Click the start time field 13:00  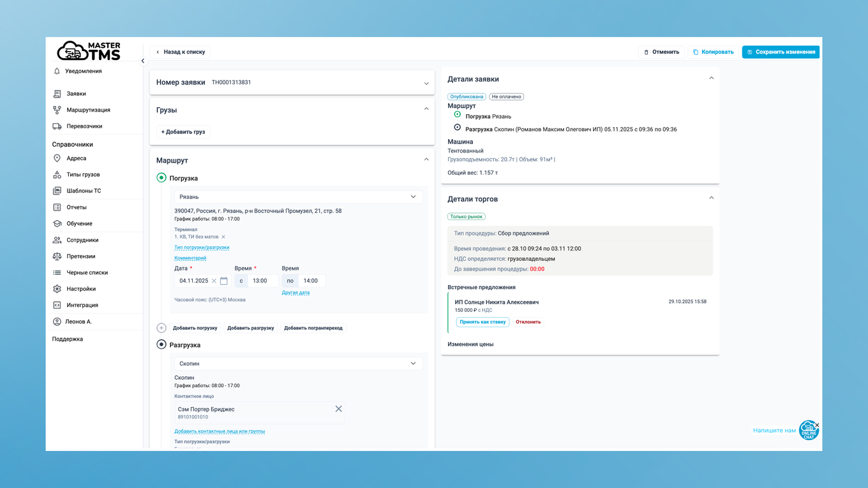point(263,281)
